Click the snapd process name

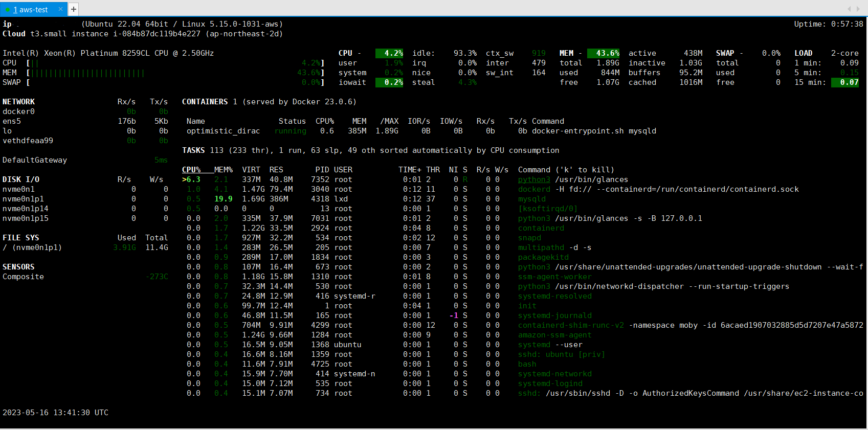tap(529, 238)
